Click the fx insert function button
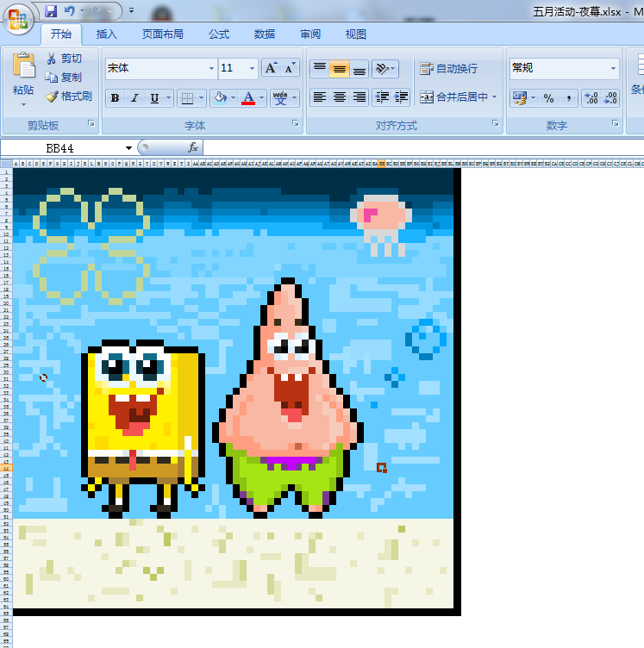Image resolution: width=644 pixels, height=648 pixels. pos(193,147)
